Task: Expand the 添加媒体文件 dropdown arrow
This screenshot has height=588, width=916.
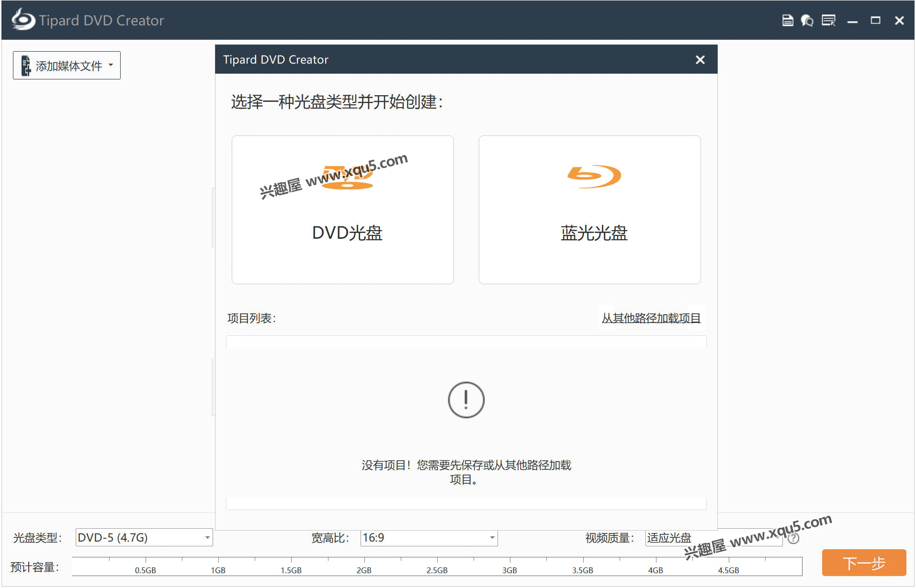Action: click(x=111, y=65)
